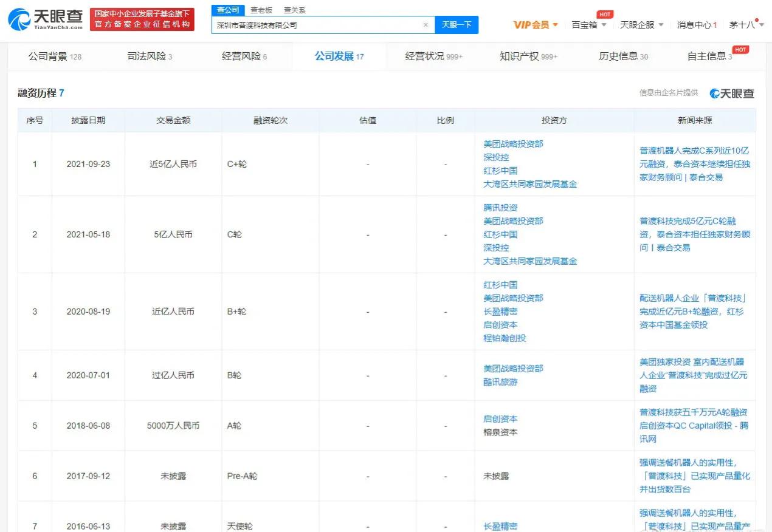Click the 2021-05-18 disclosure date

89,234
